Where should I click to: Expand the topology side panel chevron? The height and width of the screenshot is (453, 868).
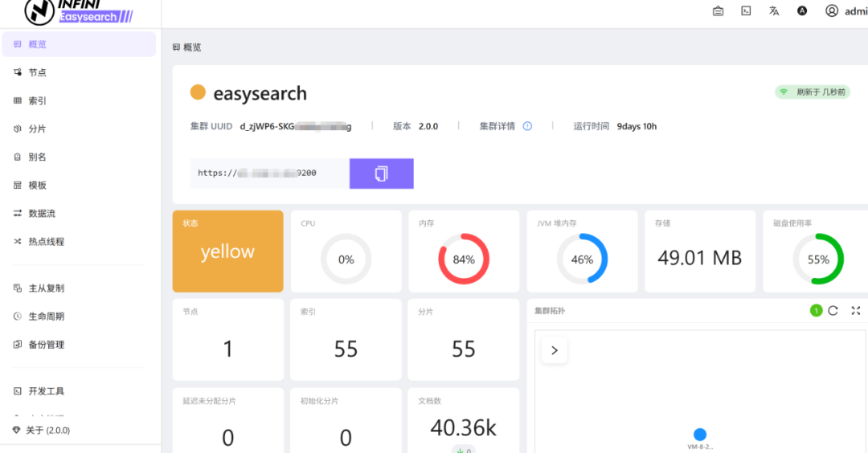click(554, 350)
